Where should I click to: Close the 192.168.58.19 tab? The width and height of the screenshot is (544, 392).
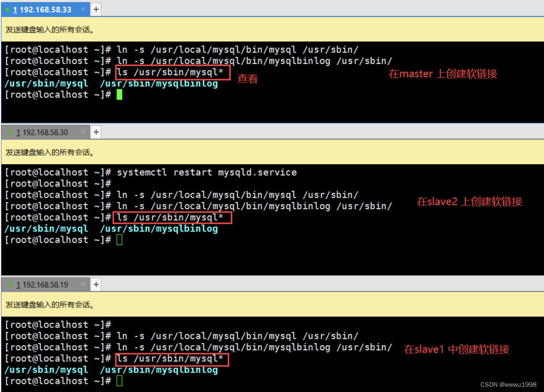click(x=83, y=285)
